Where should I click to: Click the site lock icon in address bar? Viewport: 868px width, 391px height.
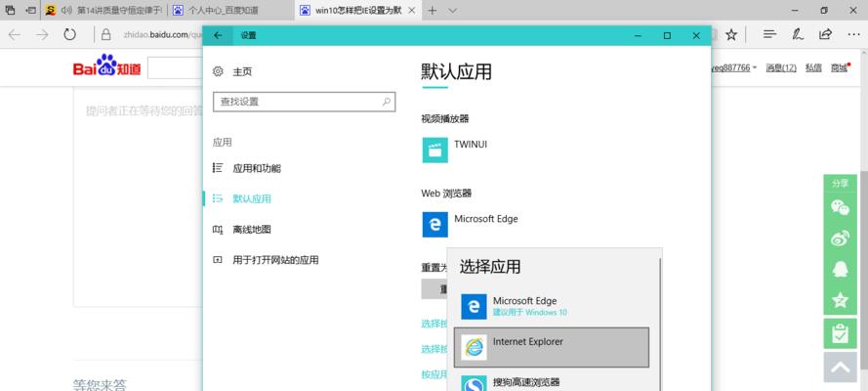click(x=105, y=35)
